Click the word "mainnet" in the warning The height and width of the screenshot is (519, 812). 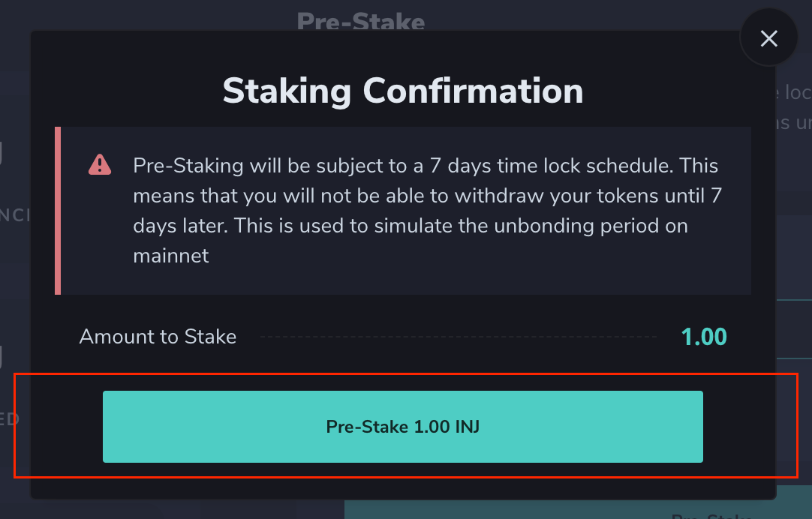pos(170,256)
